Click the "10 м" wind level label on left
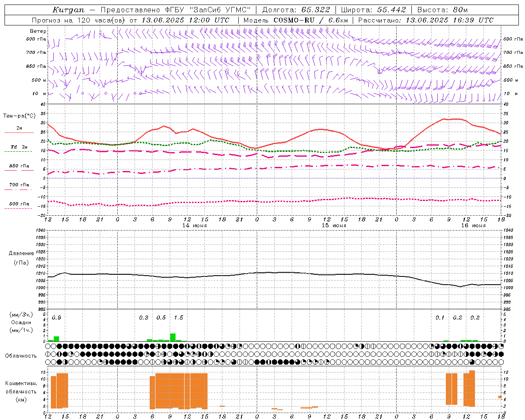The image size is (525, 420). tap(39, 94)
